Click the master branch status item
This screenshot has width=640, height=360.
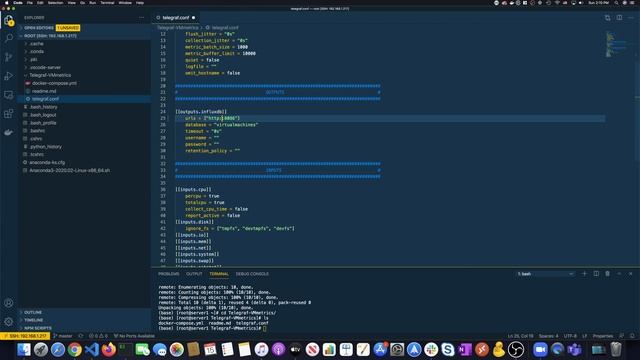pyautogui.click(x=62, y=336)
